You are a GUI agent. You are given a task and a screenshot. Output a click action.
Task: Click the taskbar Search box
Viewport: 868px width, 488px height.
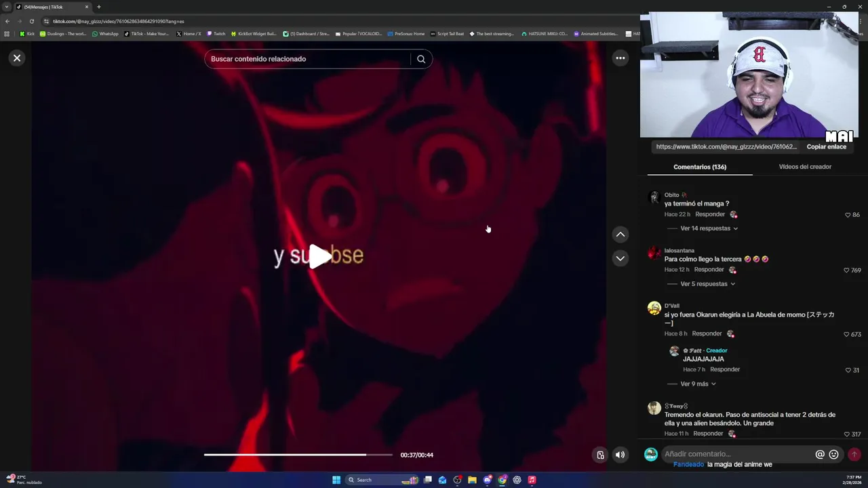click(381, 480)
